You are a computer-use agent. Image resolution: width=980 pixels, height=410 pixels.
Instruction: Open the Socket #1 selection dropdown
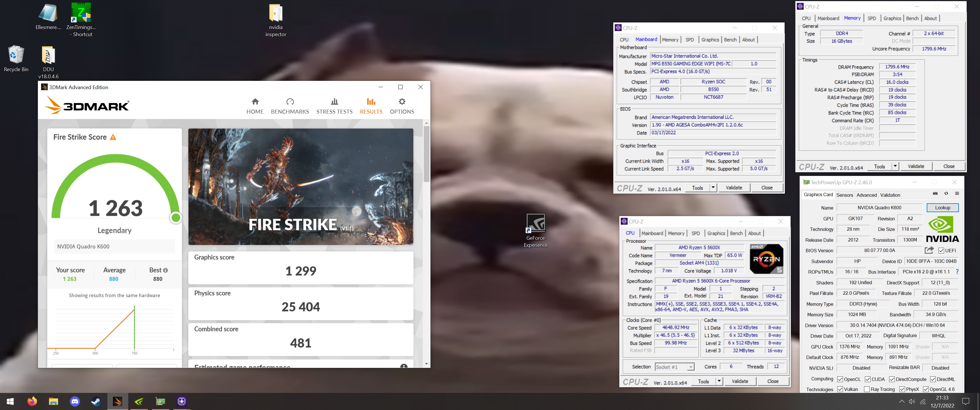pos(675,367)
